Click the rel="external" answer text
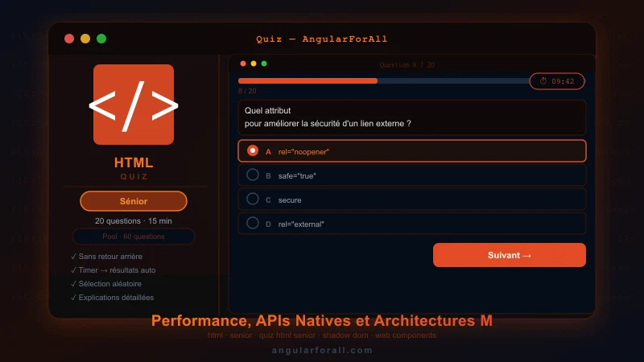Screen dimensions: 644x362 pos(301,224)
